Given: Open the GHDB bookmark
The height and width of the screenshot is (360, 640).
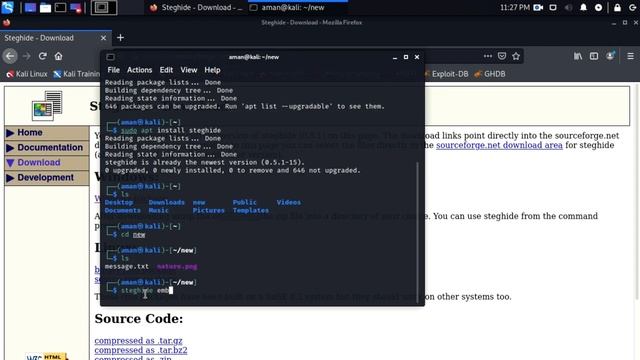Looking at the screenshot, I should [x=489, y=74].
